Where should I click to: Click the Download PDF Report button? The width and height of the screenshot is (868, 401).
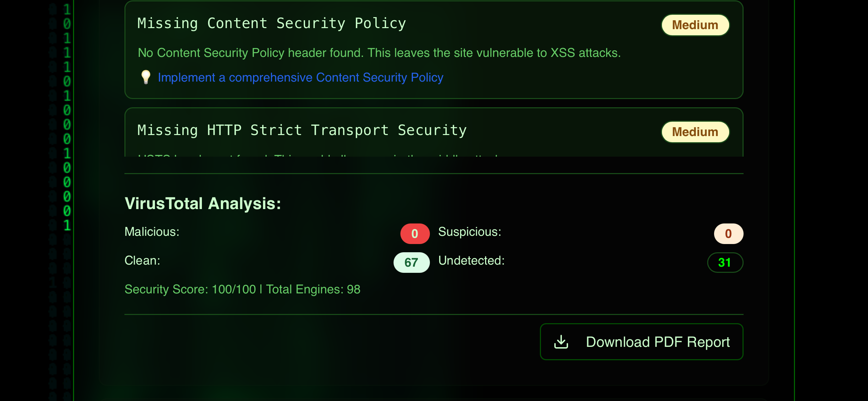coord(641,341)
